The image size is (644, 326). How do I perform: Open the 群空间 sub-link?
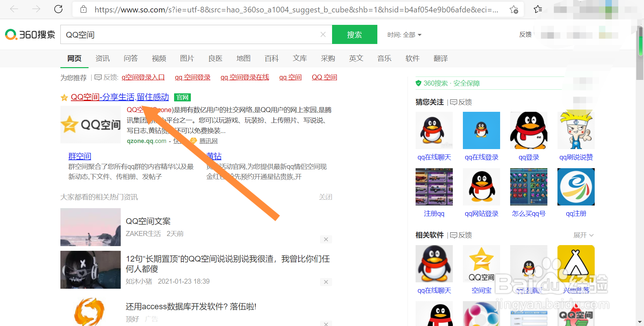tap(80, 156)
